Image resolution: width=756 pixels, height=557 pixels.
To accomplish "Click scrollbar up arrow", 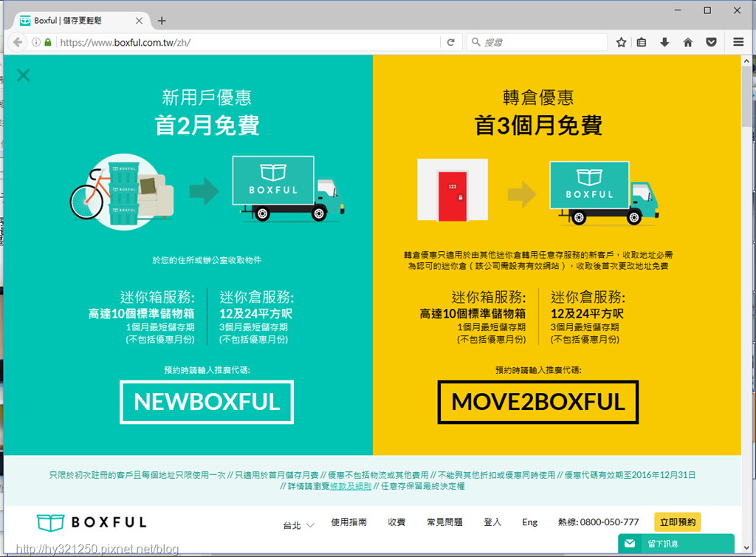I will point(746,61).
